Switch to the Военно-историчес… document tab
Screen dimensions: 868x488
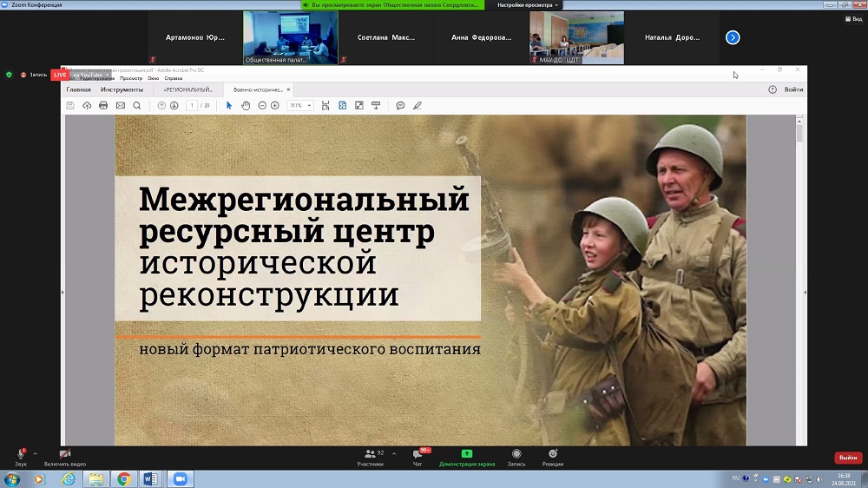[258, 89]
